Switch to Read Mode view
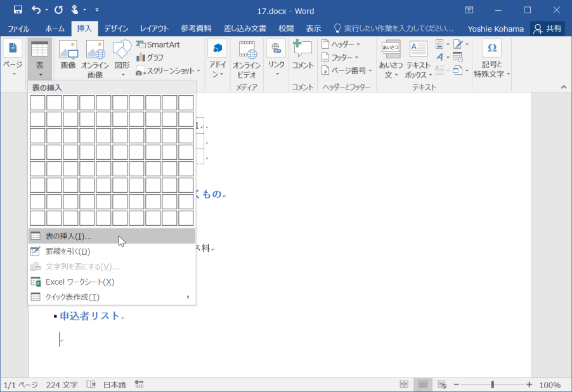The height and width of the screenshot is (392, 572). coord(404,384)
